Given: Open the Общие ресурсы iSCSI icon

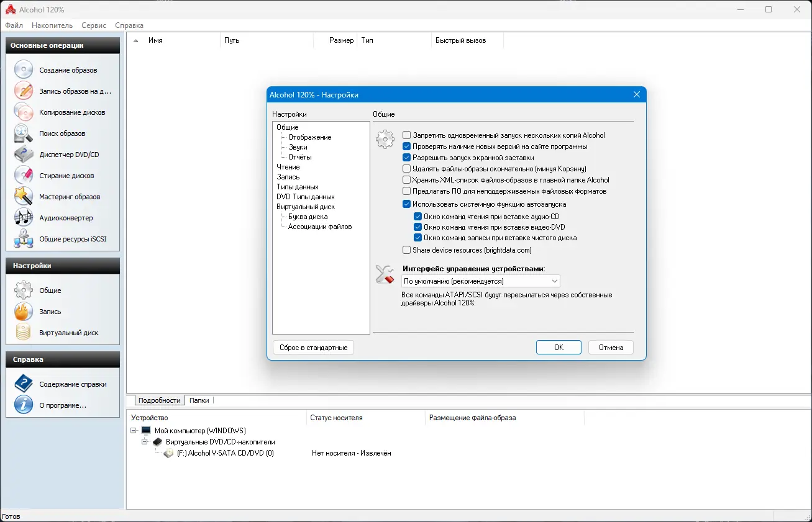Looking at the screenshot, I should click(x=24, y=238).
